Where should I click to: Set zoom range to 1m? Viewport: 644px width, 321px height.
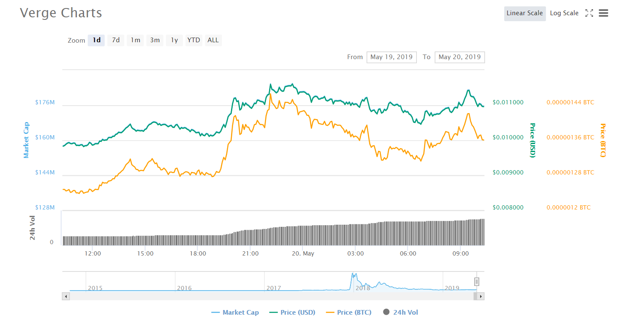tap(135, 40)
